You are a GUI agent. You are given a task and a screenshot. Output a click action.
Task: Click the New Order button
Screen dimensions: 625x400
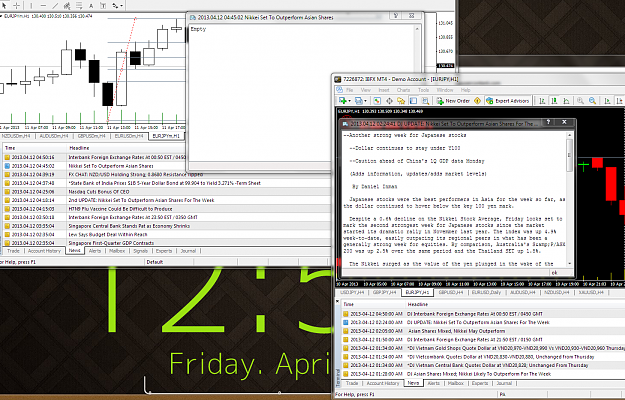[x=453, y=101]
